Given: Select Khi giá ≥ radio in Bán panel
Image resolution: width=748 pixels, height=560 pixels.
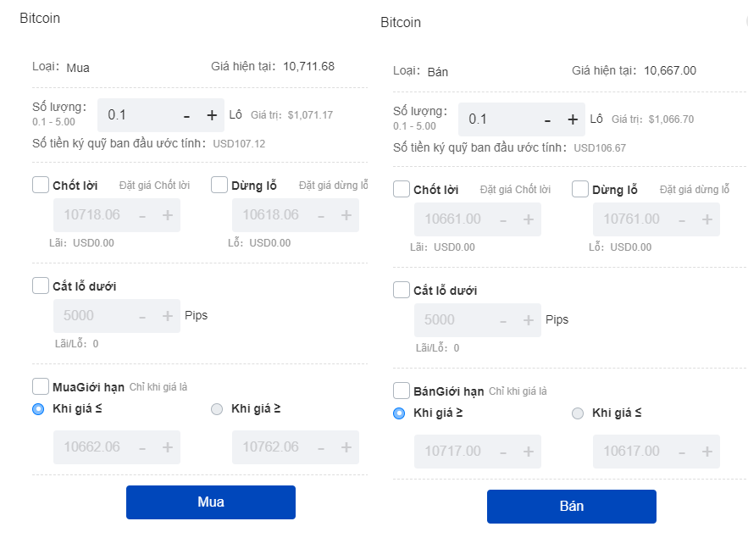Looking at the screenshot, I should pos(400,413).
